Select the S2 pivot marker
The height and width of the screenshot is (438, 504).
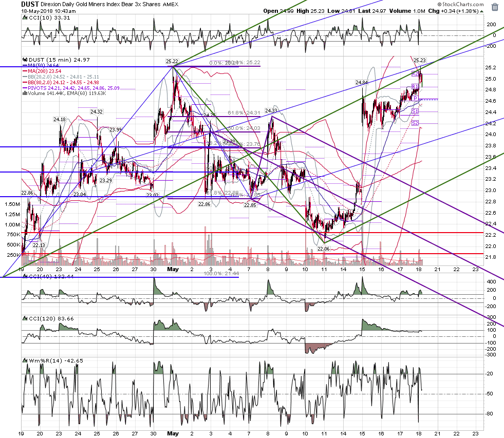click(415, 123)
